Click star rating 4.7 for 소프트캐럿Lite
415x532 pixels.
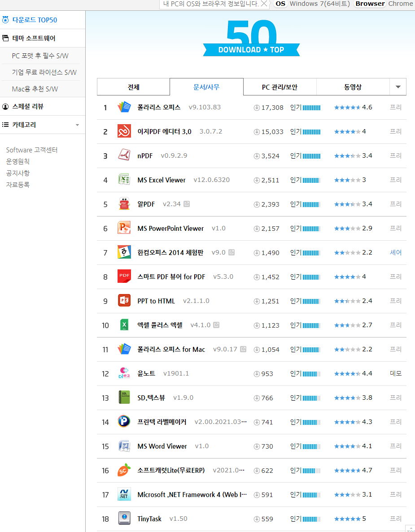353,470
